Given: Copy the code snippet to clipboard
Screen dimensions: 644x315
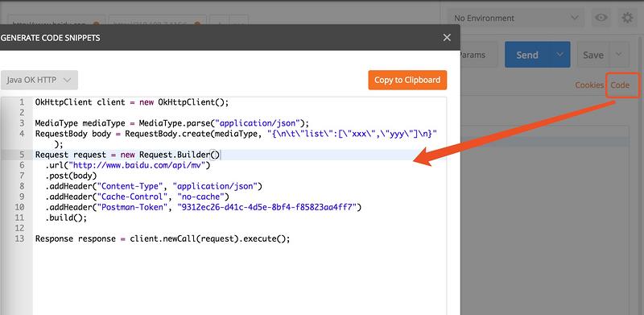Looking at the screenshot, I should coord(407,80).
